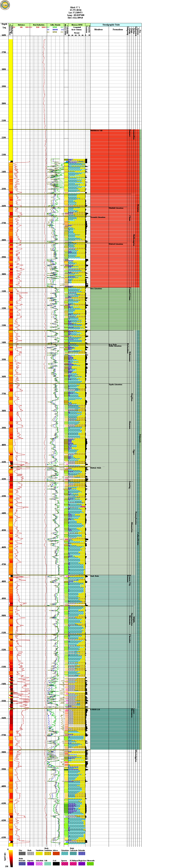The image size is (184, 868).
Task: Select the red Arkose legend swatch
Action: coord(56,854)
